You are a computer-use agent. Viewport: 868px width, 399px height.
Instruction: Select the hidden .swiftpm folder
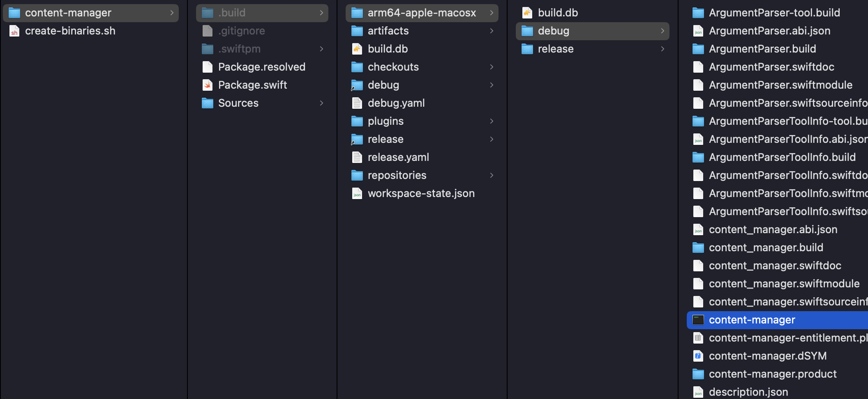[x=239, y=49]
